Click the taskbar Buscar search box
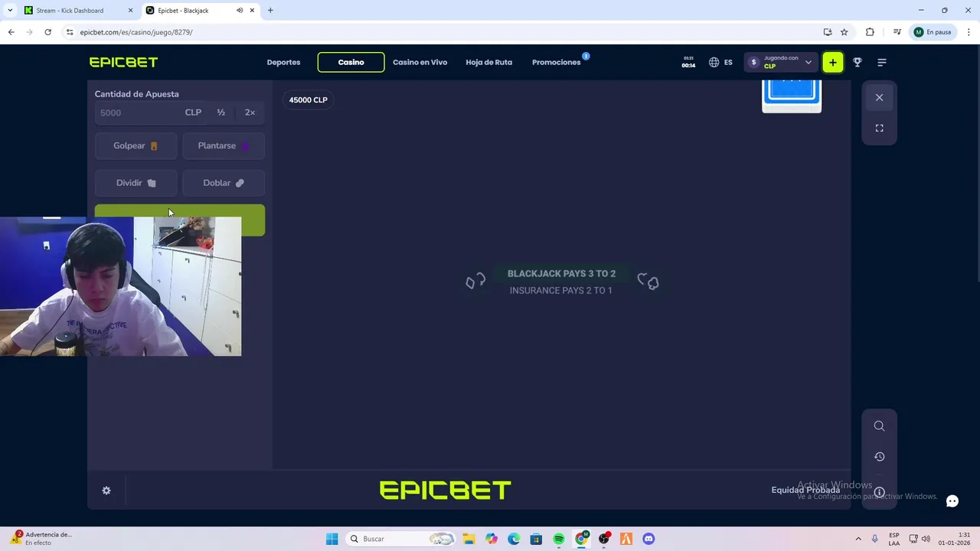The image size is (980, 551). coord(399,539)
